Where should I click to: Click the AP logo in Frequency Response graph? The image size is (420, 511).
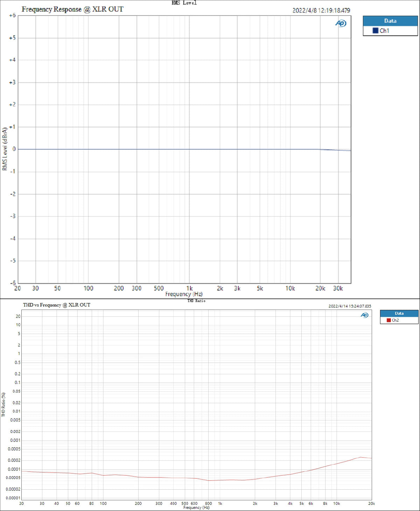point(341,23)
